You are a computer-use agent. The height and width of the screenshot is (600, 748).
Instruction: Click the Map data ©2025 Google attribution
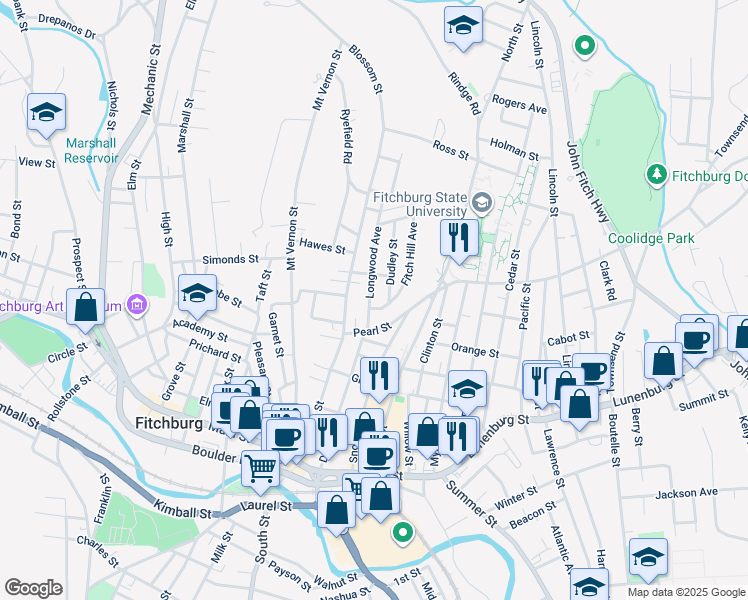[686, 592]
